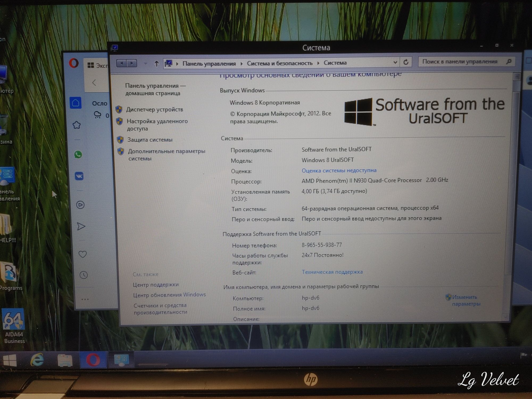Click 'Изменить параметры' link

pyautogui.click(x=466, y=300)
